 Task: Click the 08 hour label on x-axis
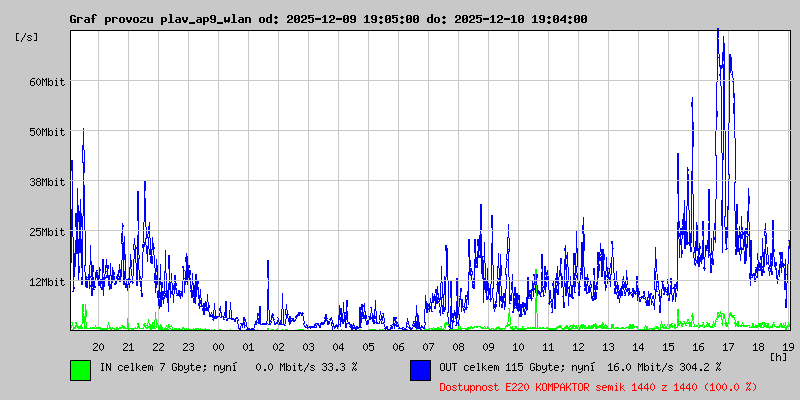pyautogui.click(x=458, y=347)
